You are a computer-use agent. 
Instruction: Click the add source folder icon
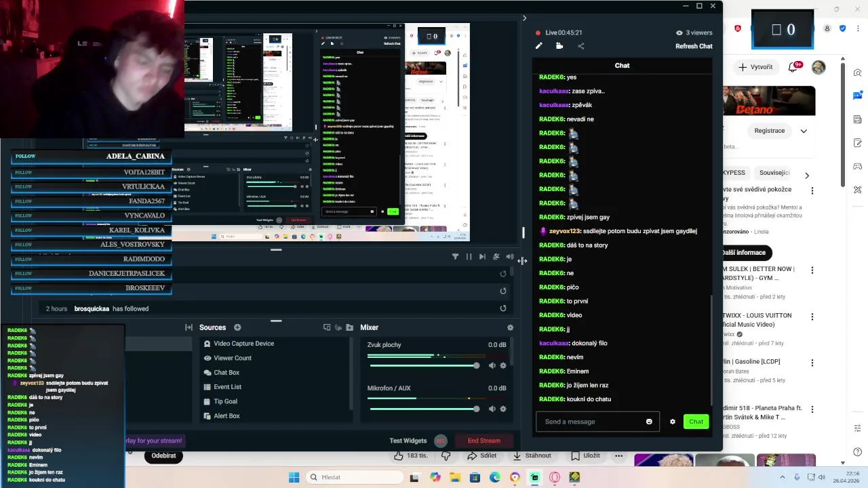[x=349, y=327]
